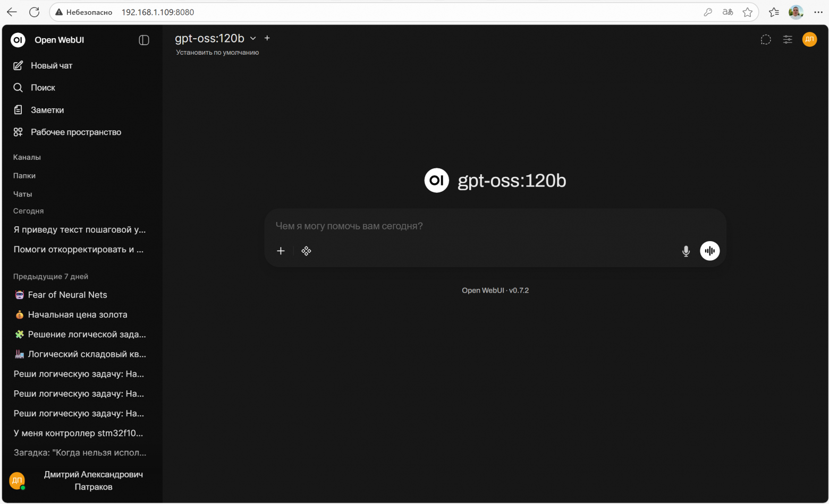Go back with the browser back arrow

[12, 12]
